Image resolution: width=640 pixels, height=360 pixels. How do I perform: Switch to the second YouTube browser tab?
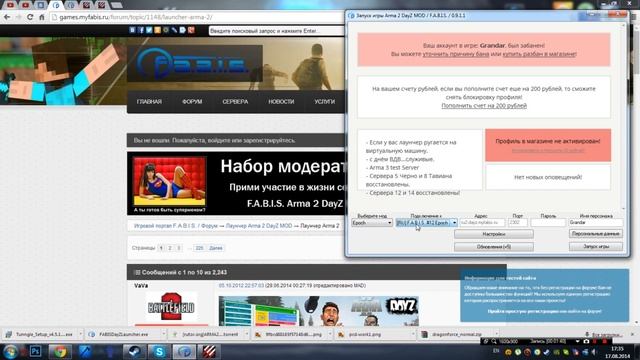(x=26, y=5)
